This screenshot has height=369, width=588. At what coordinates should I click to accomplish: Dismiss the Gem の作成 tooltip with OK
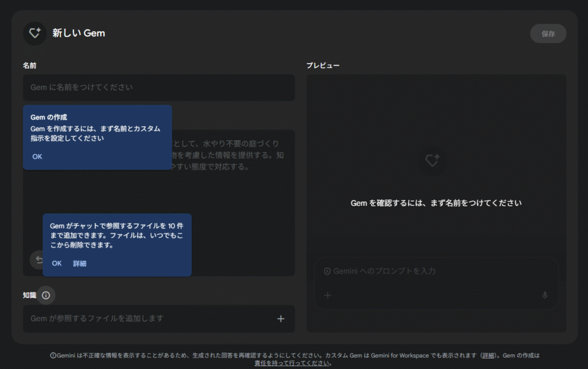(x=37, y=156)
